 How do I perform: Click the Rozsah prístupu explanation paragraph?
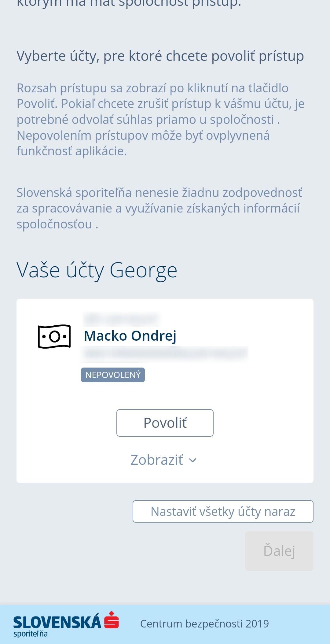[160, 119]
